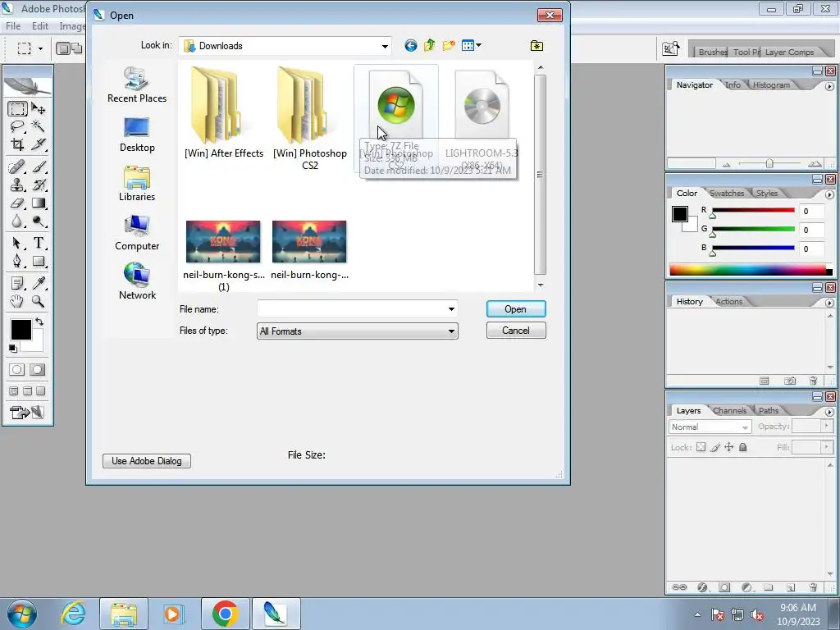Select the History Brush tool
Viewport: 840px width, 630px height.
point(39,185)
